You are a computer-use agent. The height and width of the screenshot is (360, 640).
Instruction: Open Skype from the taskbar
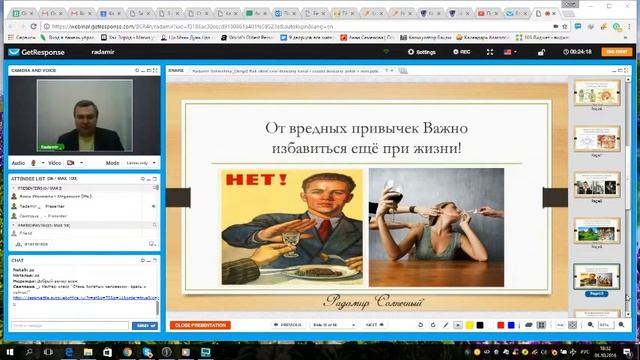pos(147,352)
